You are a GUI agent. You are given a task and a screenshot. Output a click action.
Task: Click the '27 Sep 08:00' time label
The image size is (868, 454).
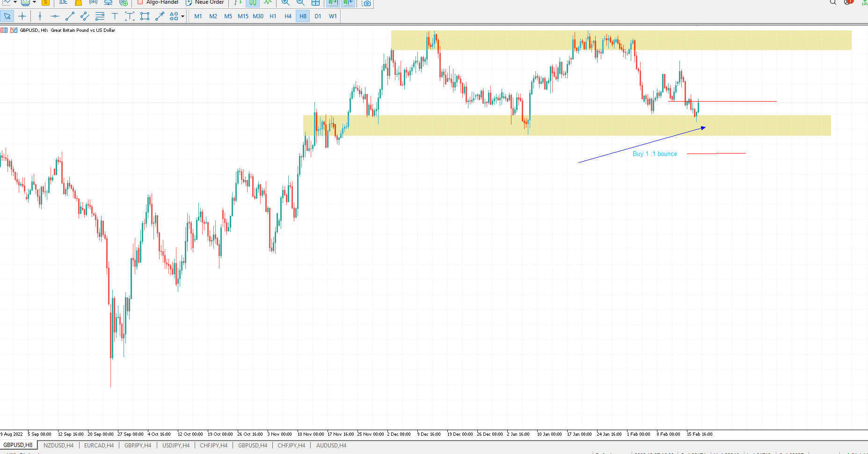click(x=131, y=434)
